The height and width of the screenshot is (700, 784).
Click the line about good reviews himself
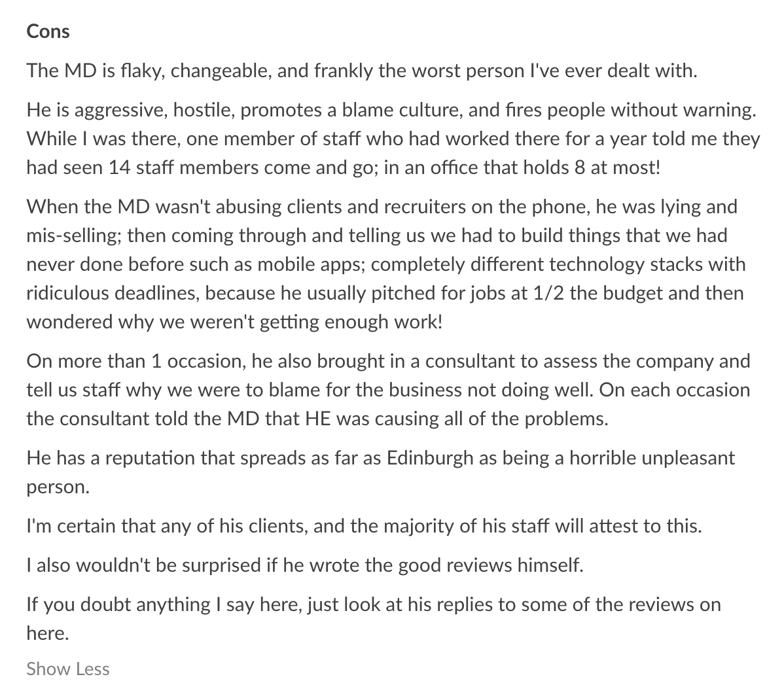304,565
